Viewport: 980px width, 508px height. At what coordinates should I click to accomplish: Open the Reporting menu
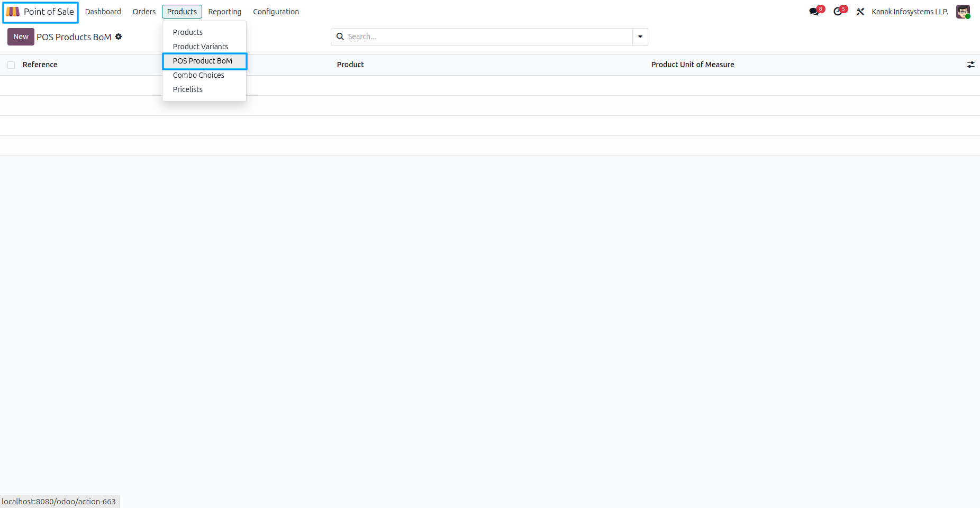224,12
